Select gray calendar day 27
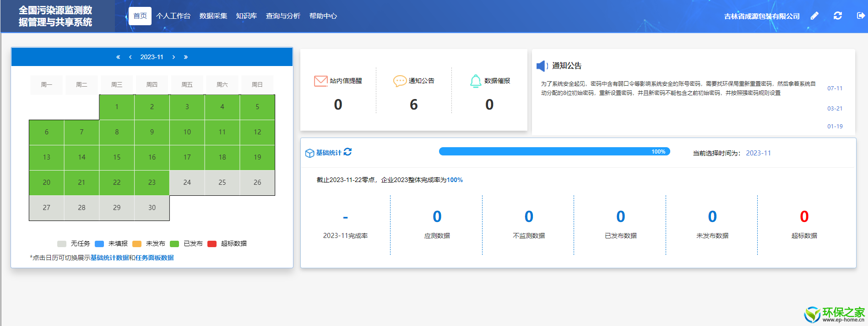Viewport: 868px width, 326px height. coord(47,208)
